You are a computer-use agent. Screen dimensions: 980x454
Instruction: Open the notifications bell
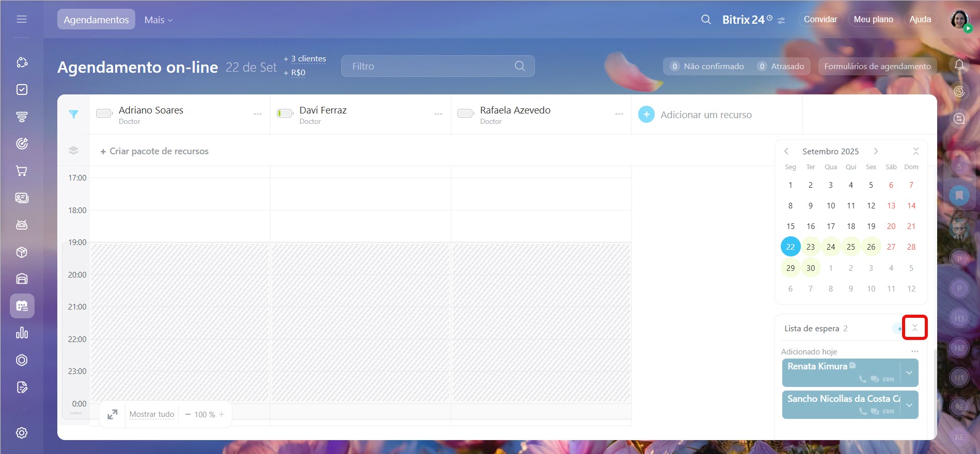[x=959, y=65]
